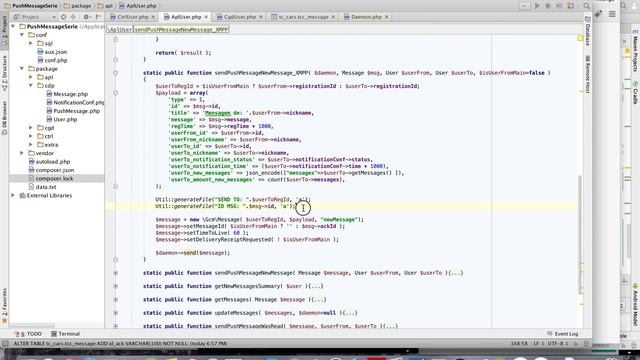Expand the vendor folder

click(x=22, y=153)
